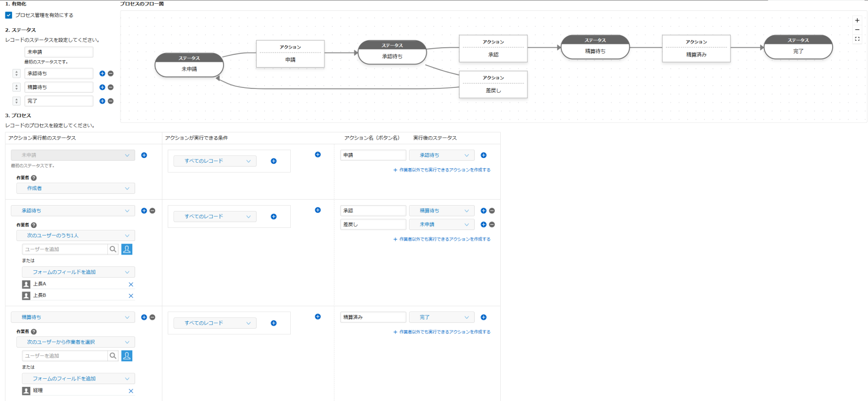Open 次のユーザーのうち1人 dropdown
The width and height of the screenshot is (868, 401).
pos(75,235)
